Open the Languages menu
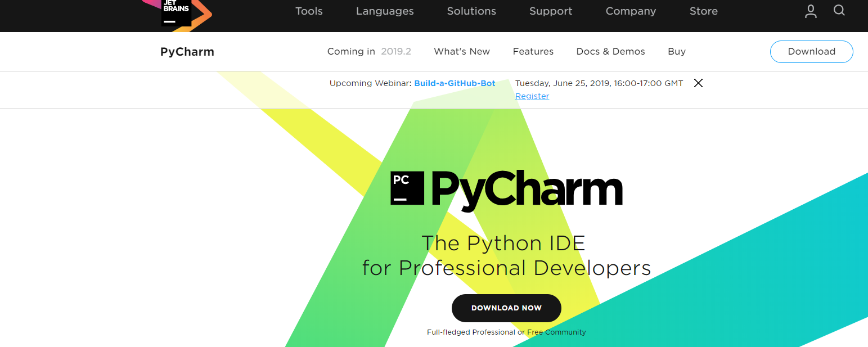Screen dimensions: 868x347 click(x=385, y=11)
